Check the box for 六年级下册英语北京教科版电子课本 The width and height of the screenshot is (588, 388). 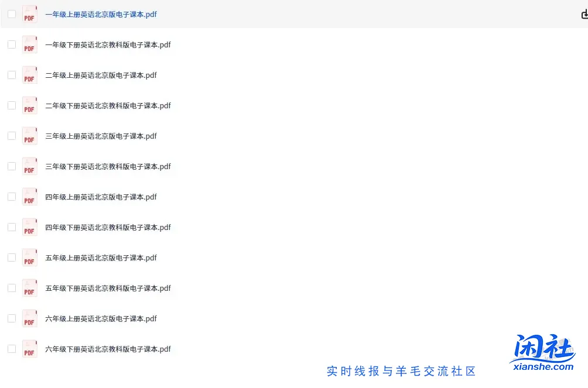pyautogui.click(x=11, y=348)
